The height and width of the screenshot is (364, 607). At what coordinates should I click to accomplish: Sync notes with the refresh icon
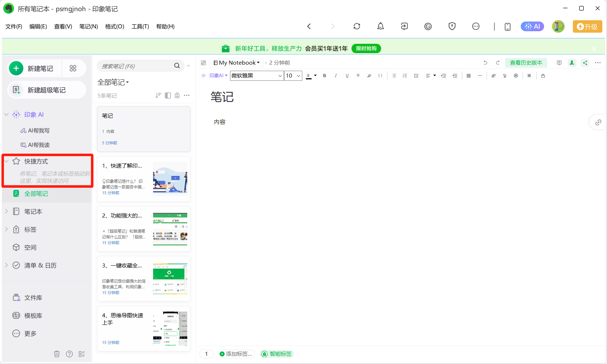357,26
